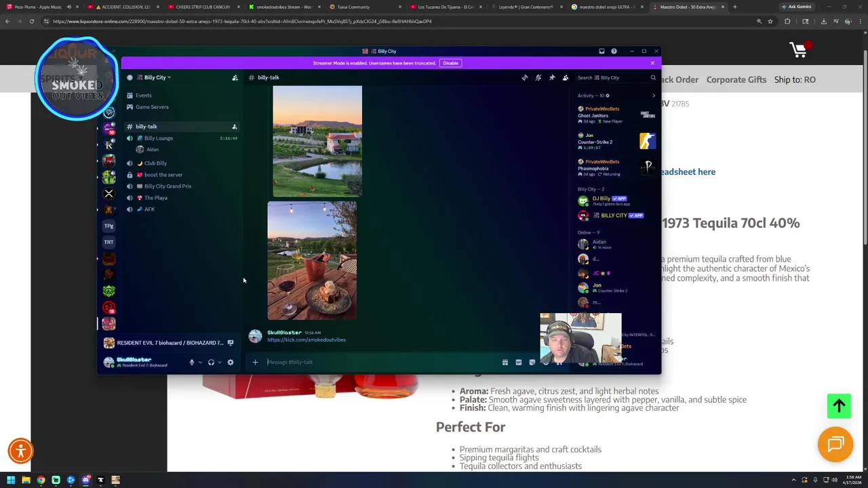
Task: Open PrivateWinsBets Phasmophobia activity card
Action: [x=616, y=167]
